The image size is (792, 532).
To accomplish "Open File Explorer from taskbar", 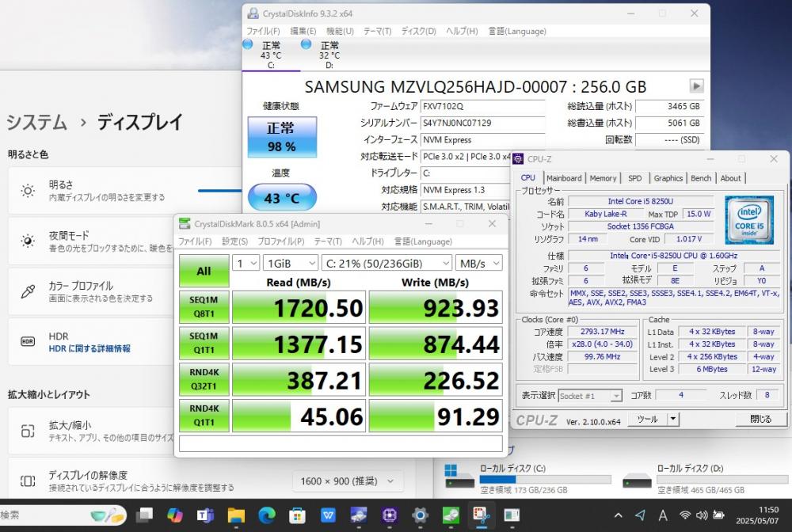I will click(236, 515).
